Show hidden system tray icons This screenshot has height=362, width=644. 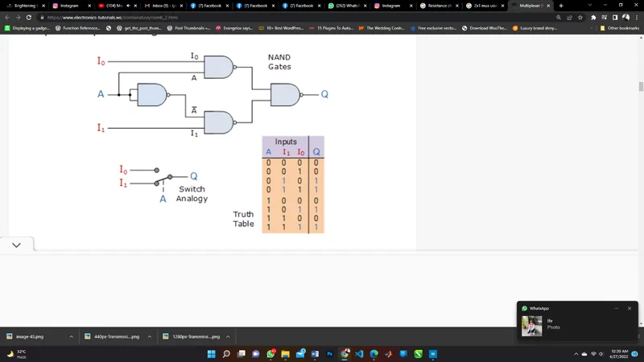tap(576, 354)
